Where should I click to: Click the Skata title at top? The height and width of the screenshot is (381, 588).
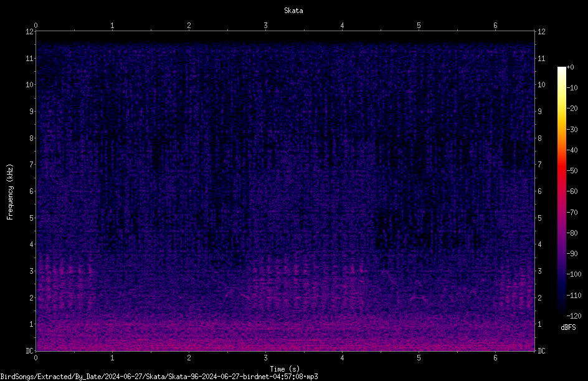[293, 11]
